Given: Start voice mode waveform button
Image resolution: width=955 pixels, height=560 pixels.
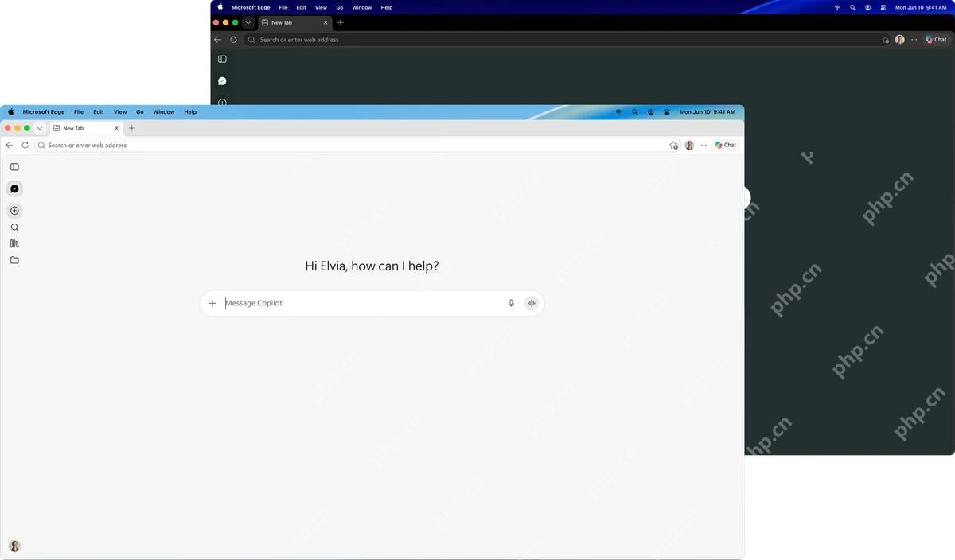Looking at the screenshot, I should [x=532, y=303].
